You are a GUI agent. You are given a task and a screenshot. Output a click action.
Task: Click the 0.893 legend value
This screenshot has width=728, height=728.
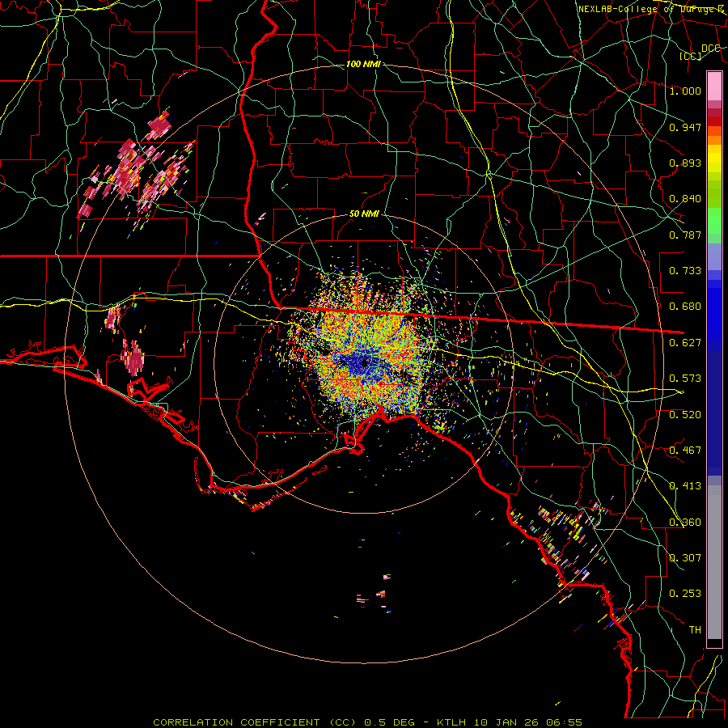click(x=685, y=163)
